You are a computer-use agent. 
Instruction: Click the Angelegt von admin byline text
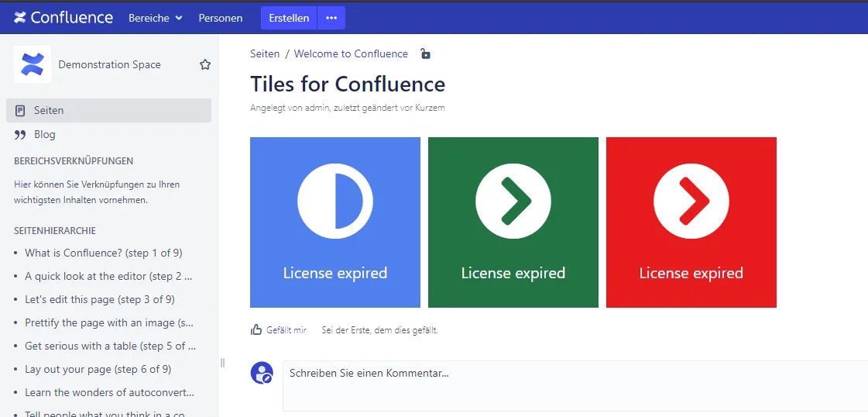347,108
